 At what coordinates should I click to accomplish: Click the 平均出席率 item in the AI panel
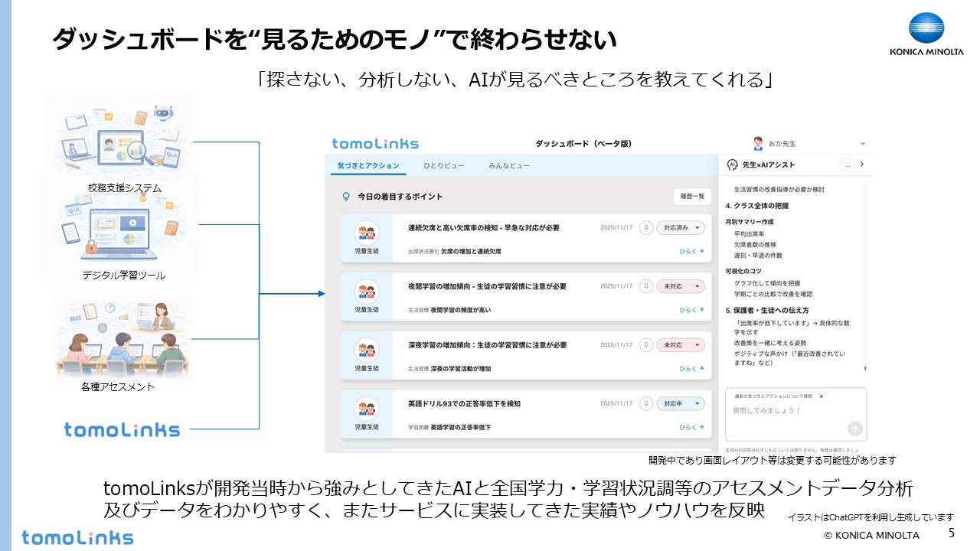click(749, 233)
